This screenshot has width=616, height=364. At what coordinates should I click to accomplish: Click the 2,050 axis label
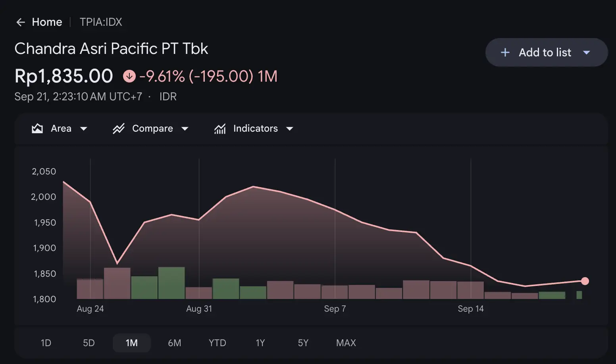pyautogui.click(x=44, y=171)
